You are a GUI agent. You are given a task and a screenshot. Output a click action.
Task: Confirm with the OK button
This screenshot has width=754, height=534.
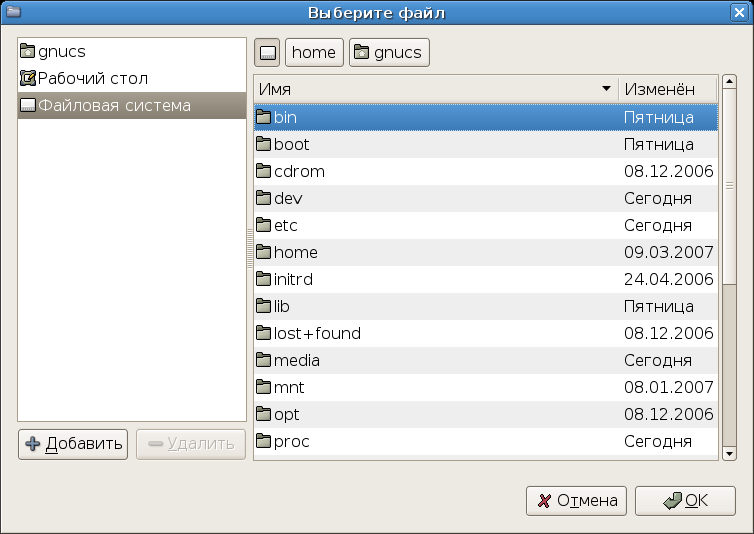(x=685, y=501)
